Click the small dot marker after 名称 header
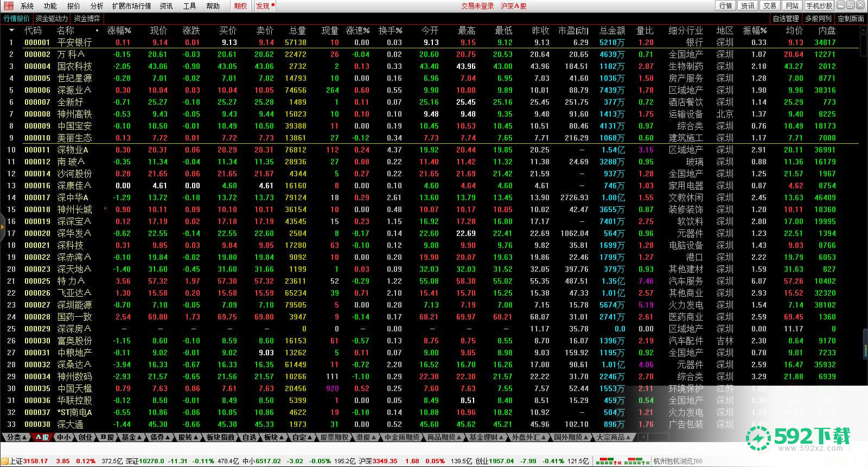Screen dimensions: 868x467 [x=97, y=31]
